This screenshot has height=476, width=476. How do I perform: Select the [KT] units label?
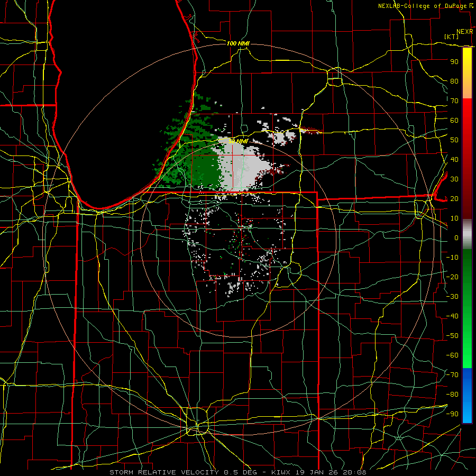coord(451,36)
